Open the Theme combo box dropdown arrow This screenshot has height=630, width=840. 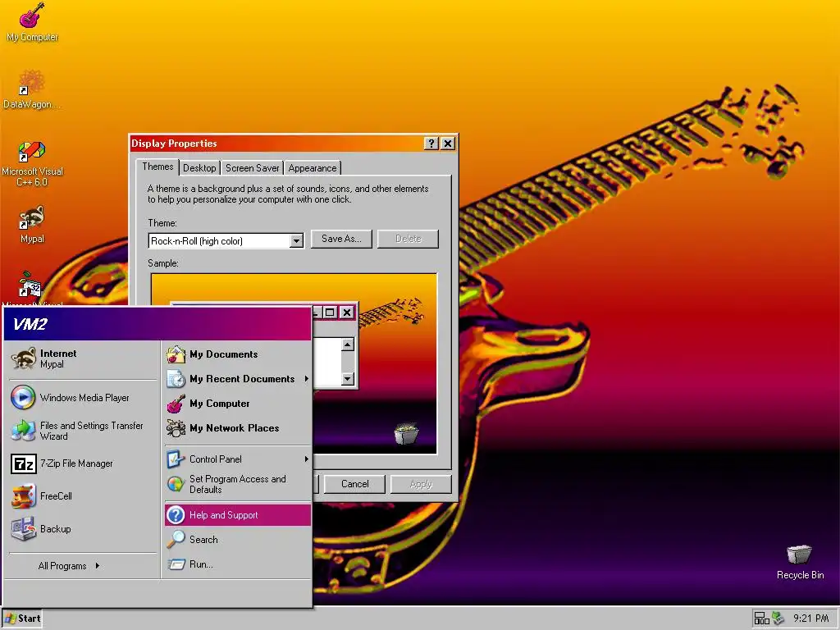tap(296, 241)
